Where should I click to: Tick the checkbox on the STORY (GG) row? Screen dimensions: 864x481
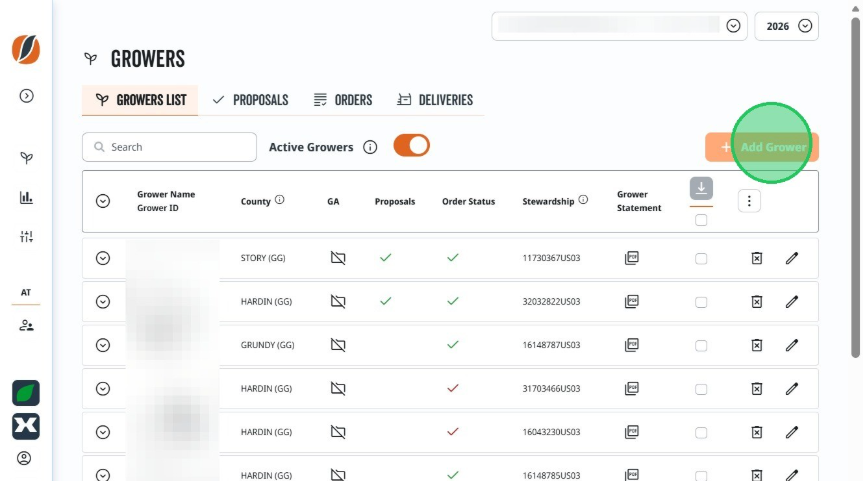coord(701,258)
